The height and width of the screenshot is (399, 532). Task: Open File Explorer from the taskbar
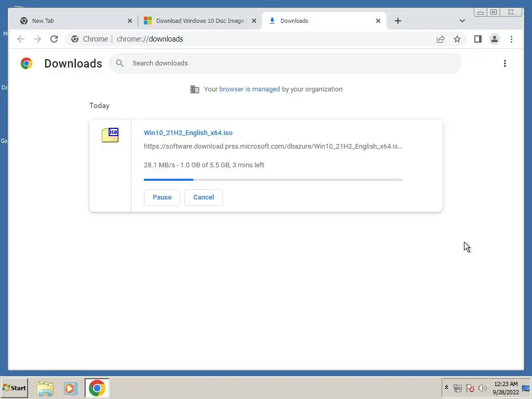[x=45, y=388]
